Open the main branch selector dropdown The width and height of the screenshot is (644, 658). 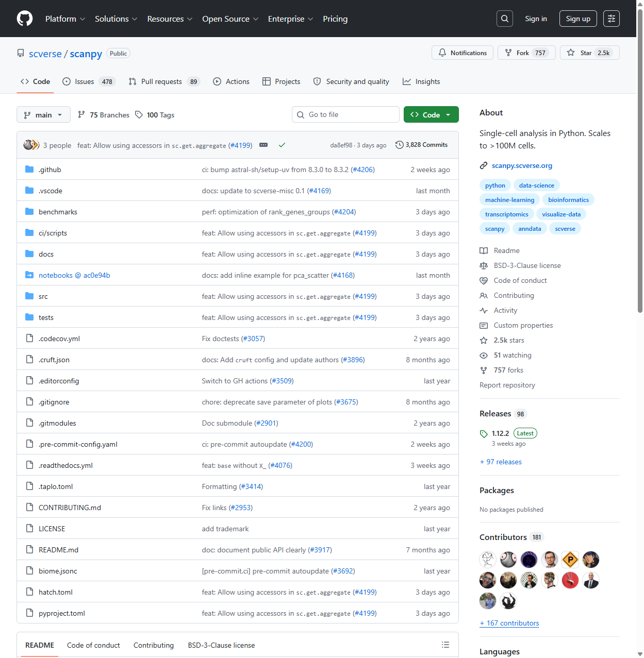43,115
